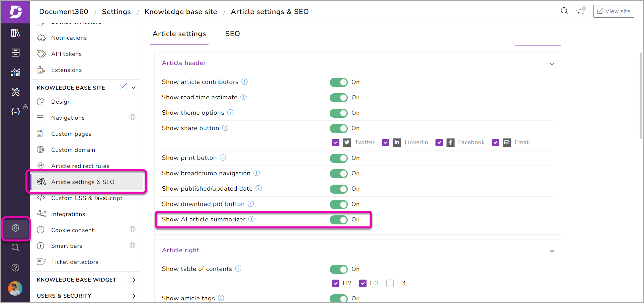Open the announcements megaphone icon
This screenshot has width=644, height=303.
580,11
